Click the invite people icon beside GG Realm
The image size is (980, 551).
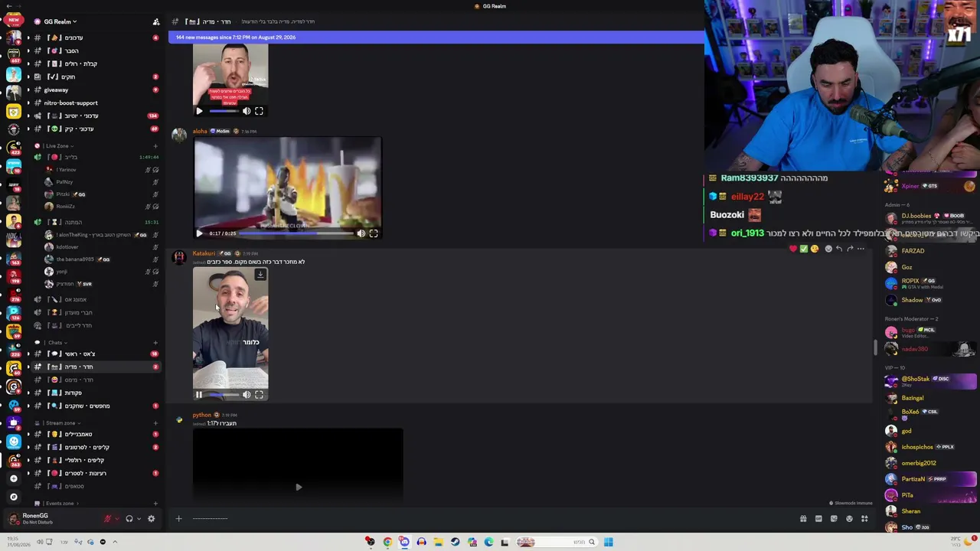tap(156, 21)
